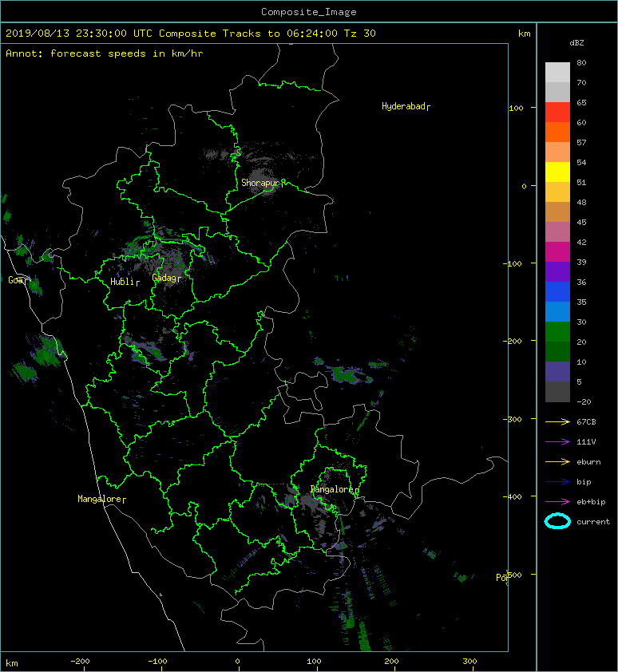Screen dimensions: 618x672
Task: Select the 48 dBZ amber swatch
Action: 557,192
